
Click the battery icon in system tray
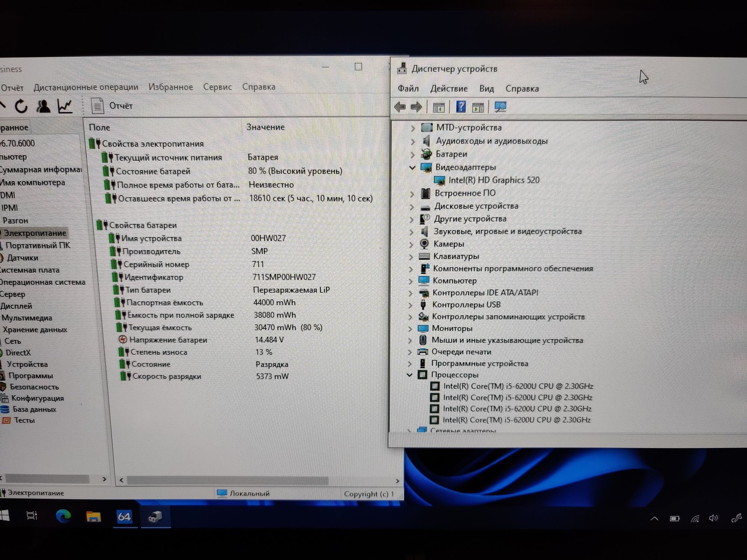(675, 519)
